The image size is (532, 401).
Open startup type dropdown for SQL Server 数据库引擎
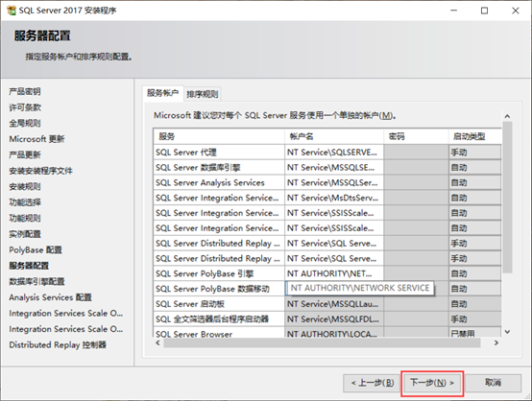pos(474,168)
